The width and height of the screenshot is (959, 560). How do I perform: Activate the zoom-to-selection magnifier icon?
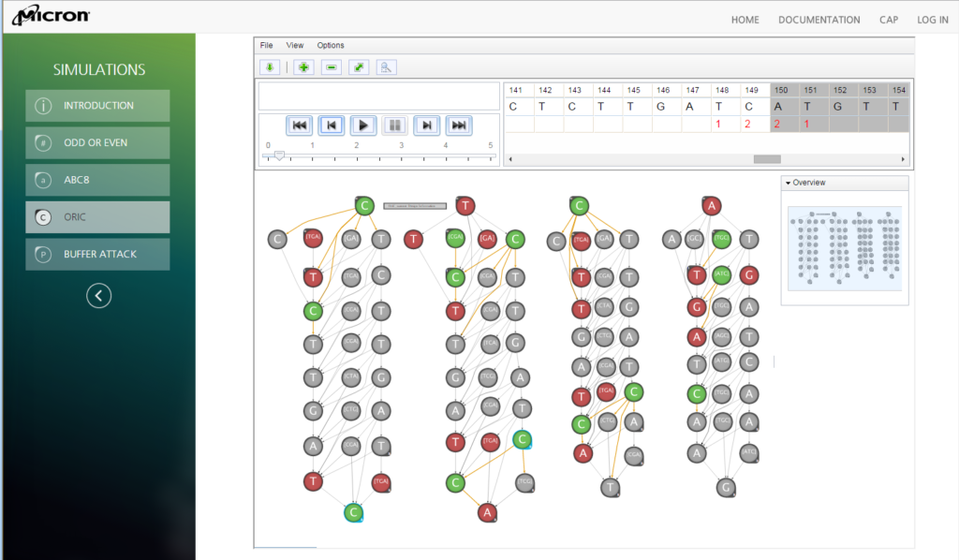[387, 67]
